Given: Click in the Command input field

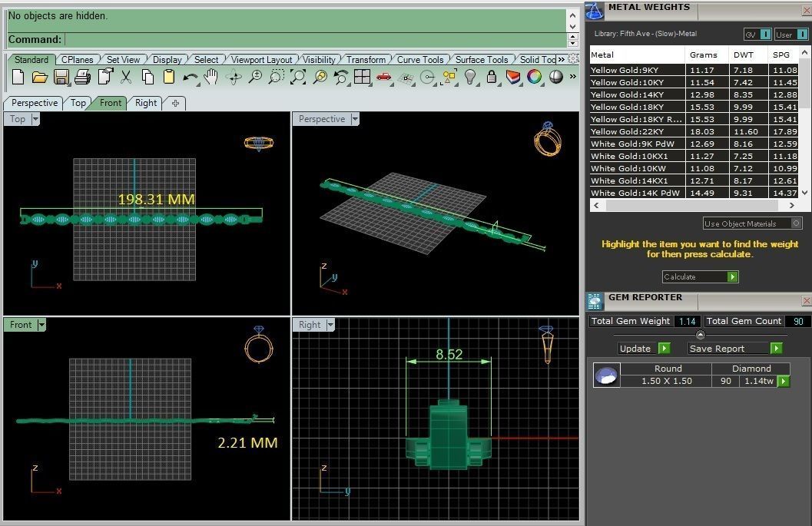Looking at the screenshot, I should coord(316,39).
